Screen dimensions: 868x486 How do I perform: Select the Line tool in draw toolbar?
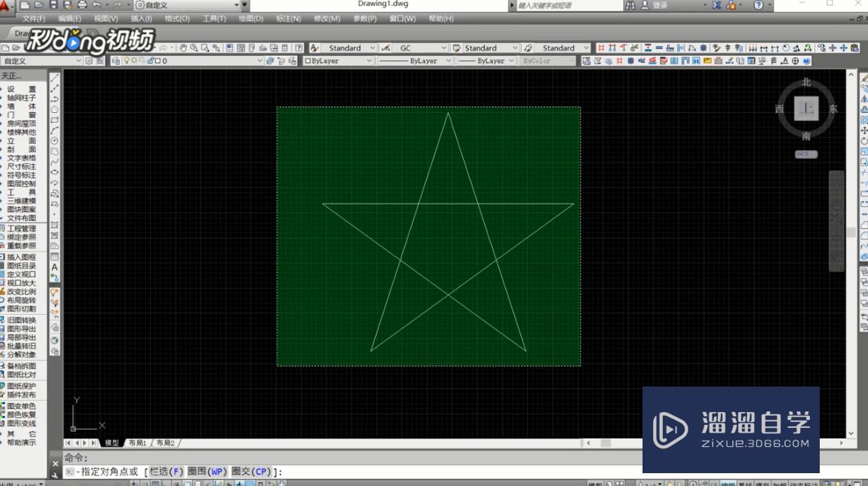pos(55,78)
